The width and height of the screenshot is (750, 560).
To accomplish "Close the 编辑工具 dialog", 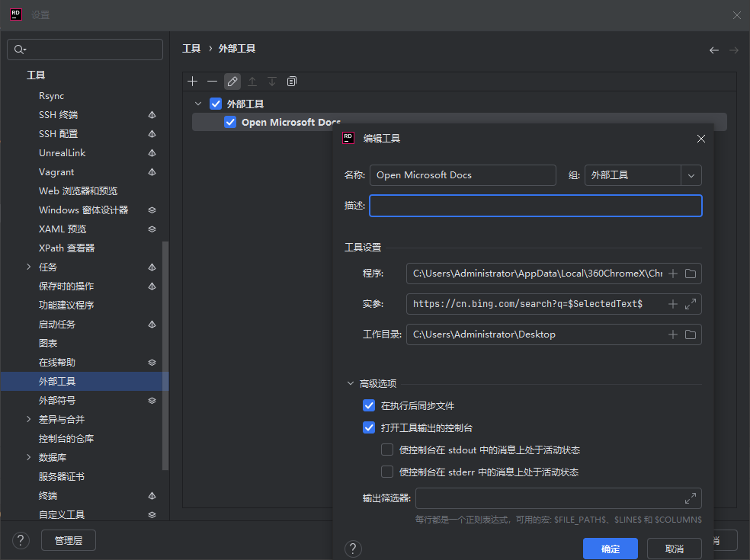I will pyautogui.click(x=701, y=139).
